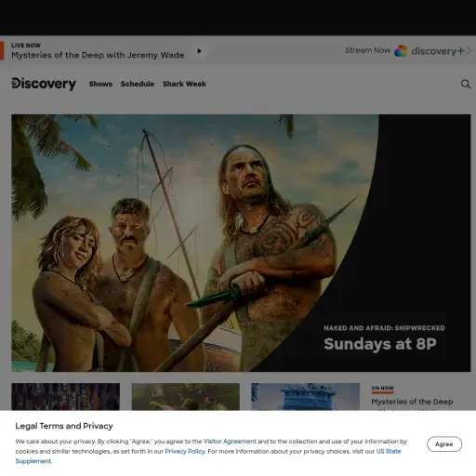Screen dimensions: 476x476
Task: Open the green jungle thumbnail below banner
Action: coord(186,397)
